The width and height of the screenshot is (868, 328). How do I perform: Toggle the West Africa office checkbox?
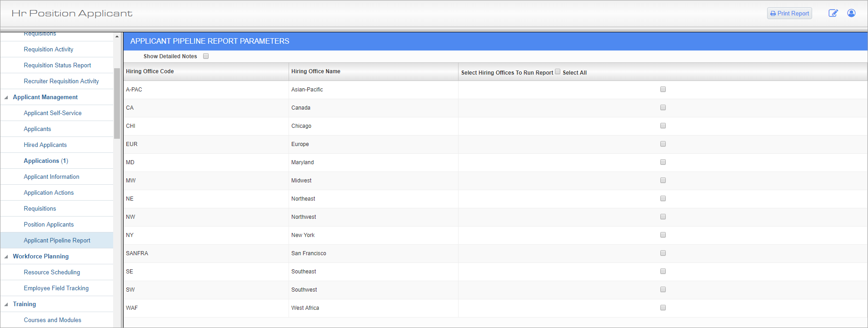pos(663,308)
